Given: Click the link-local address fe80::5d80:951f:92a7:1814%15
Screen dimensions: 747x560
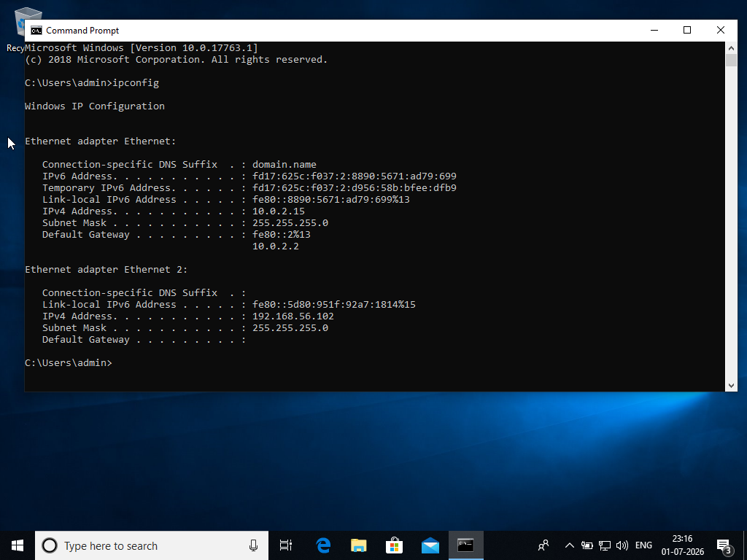Looking at the screenshot, I should (x=334, y=305).
